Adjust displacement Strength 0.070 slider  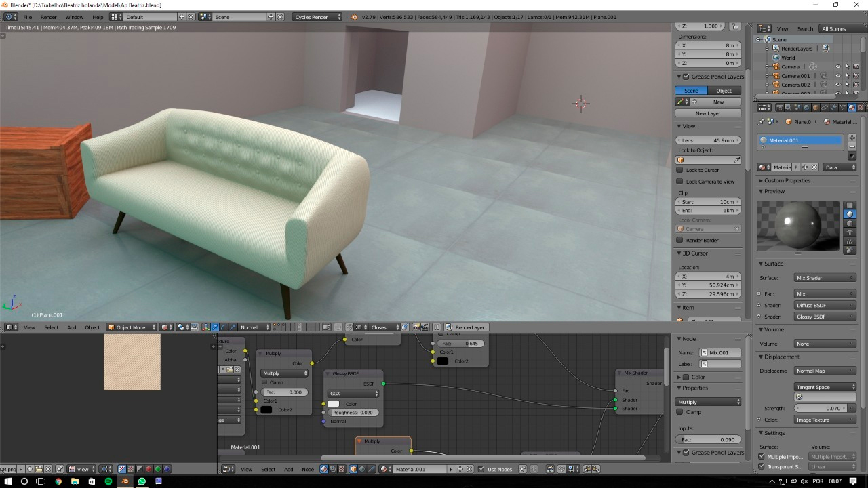coord(821,408)
